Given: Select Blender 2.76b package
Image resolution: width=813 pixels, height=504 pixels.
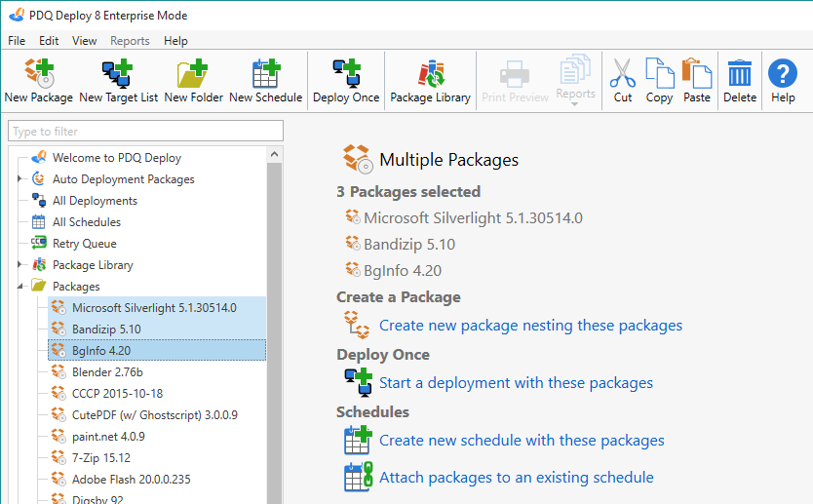Looking at the screenshot, I should tap(107, 372).
